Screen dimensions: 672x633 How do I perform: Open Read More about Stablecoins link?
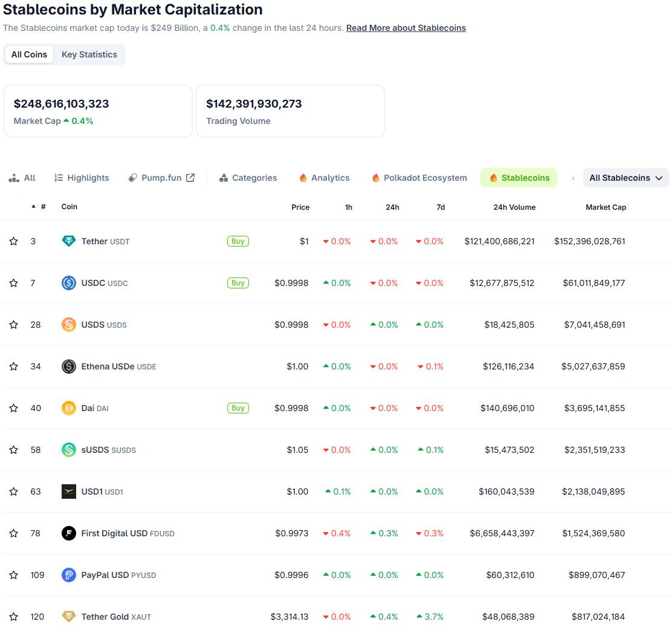406,28
